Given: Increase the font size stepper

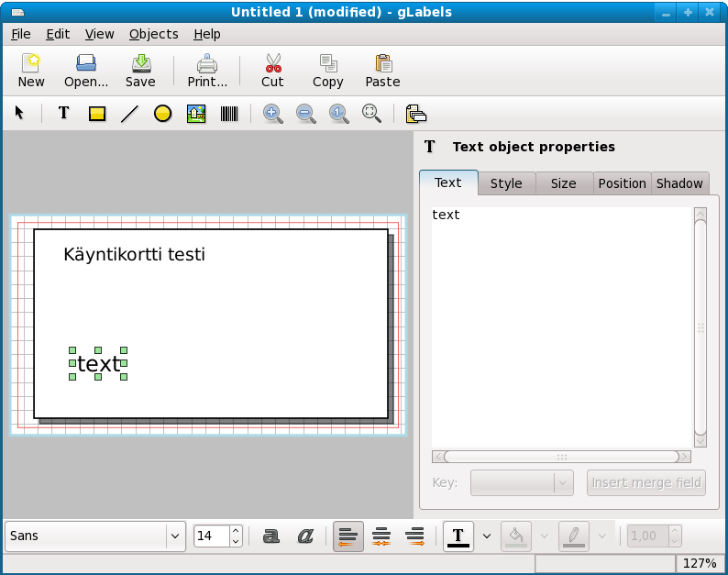Looking at the screenshot, I should click(x=236, y=531).
